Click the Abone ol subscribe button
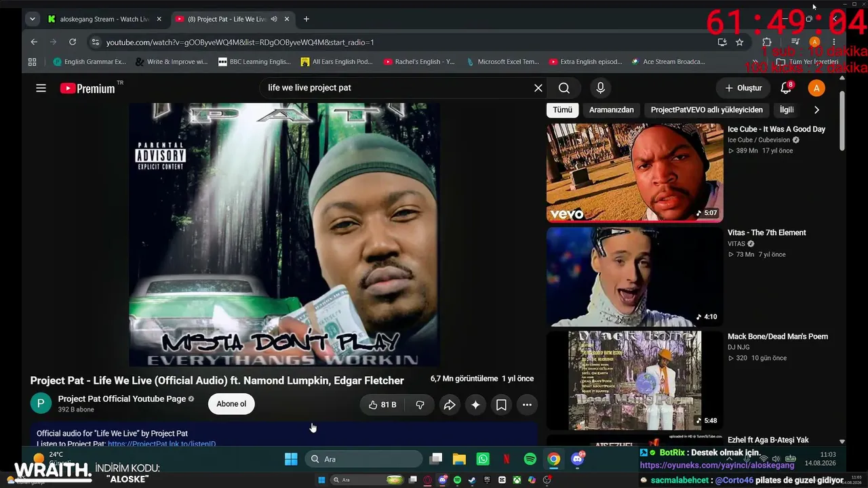The image size is (868, 488). click(231, 404)
